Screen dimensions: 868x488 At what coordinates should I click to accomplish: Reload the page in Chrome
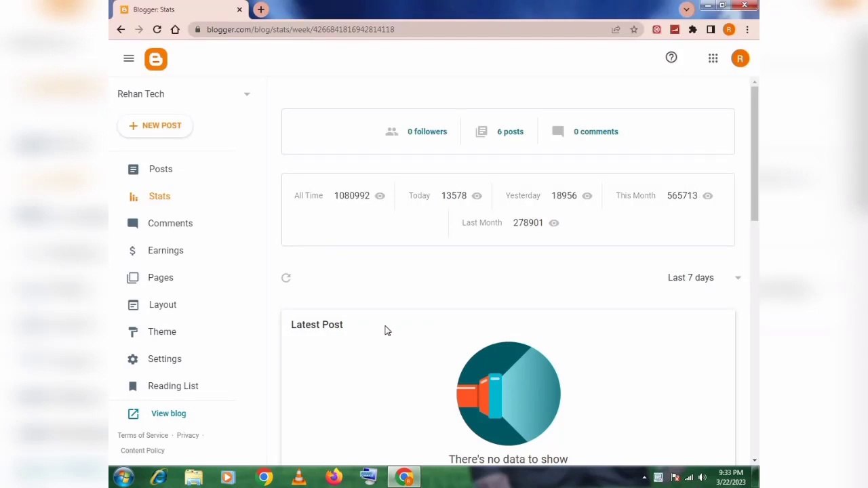point(157,29)
